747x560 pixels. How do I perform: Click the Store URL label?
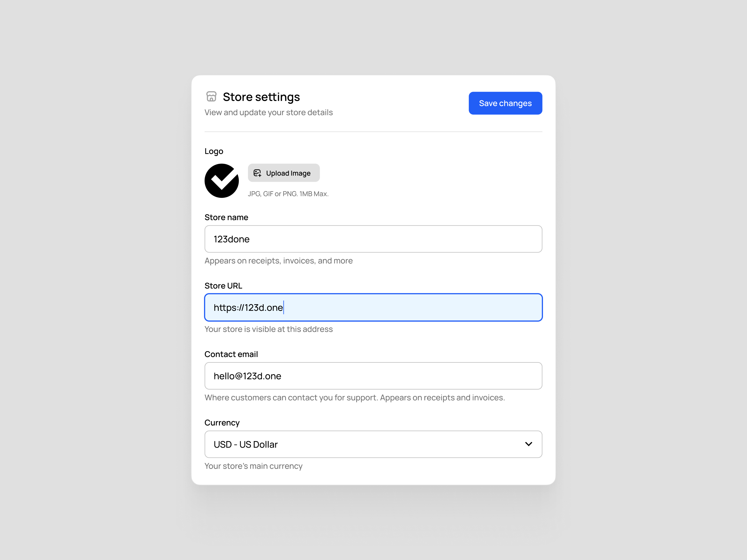[x=223, y=286]
